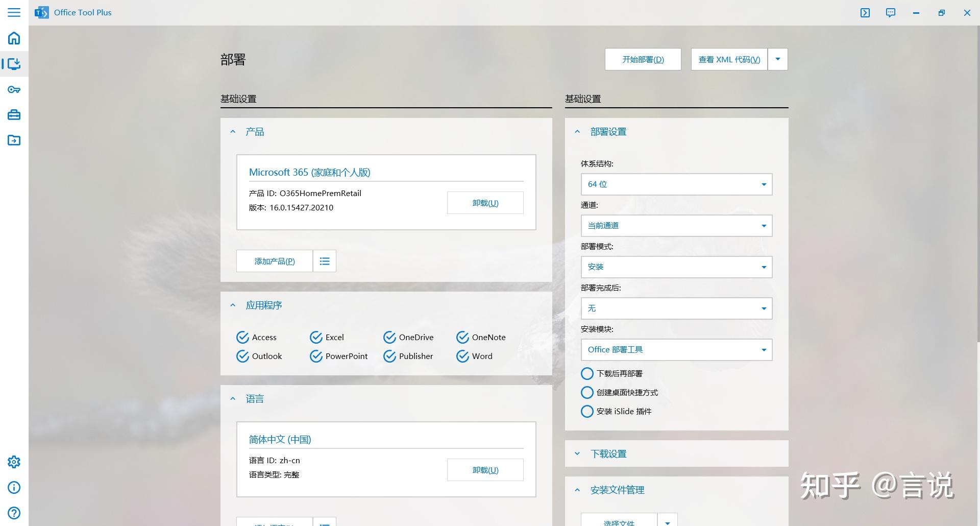Open the hamburger navigation menu
This screenshot has height=526, width=980.
(x=14, y=12)
